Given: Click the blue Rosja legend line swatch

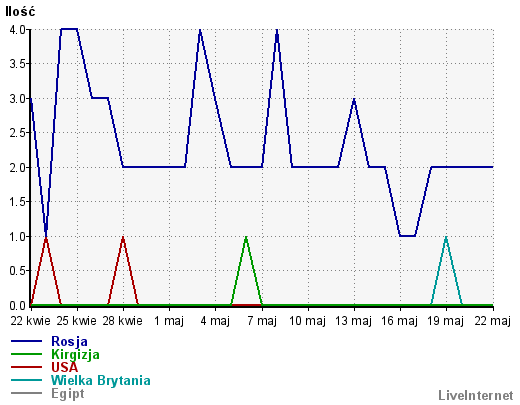Looking at the screenshot, I should (x=26, y=341).
